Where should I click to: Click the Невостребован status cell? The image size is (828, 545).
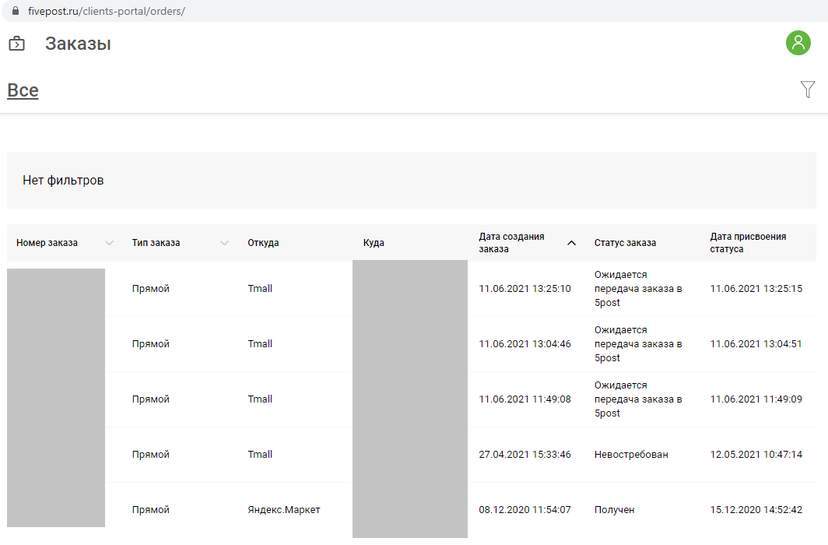(631, 455)
